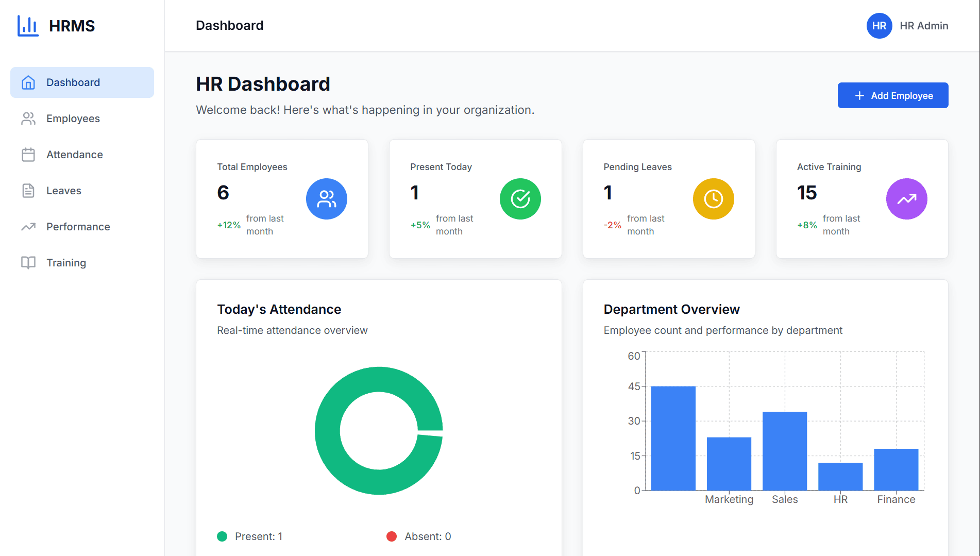Click the Pending Leaves clock icon

tap(713, 198)
